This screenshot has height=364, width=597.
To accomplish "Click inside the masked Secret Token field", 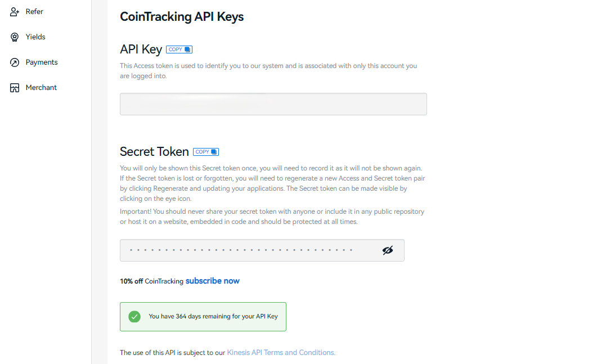I will [248, 250].
